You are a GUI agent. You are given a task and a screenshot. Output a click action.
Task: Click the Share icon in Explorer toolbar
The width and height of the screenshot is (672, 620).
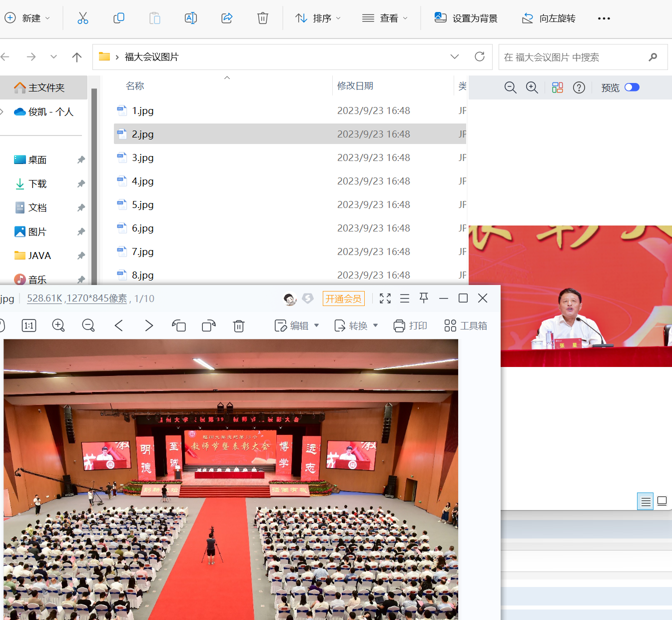[227, 18]
